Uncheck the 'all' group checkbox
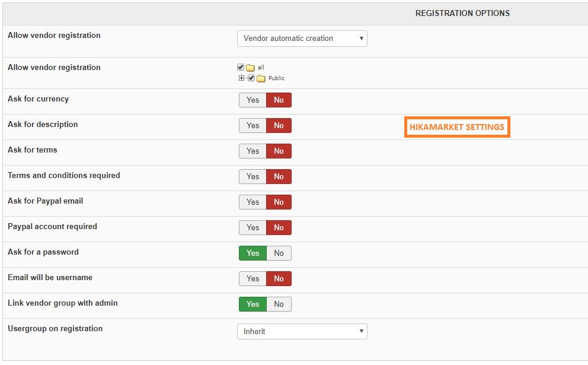 (241, 67)
